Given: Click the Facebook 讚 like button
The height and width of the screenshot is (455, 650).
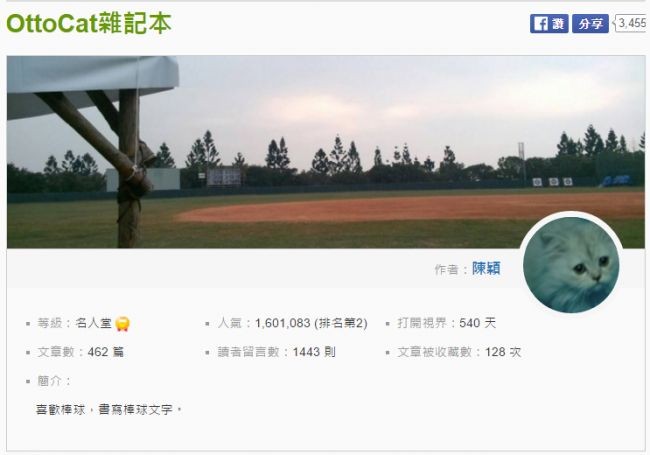Looking at the screenshot, I should (549, 23).
